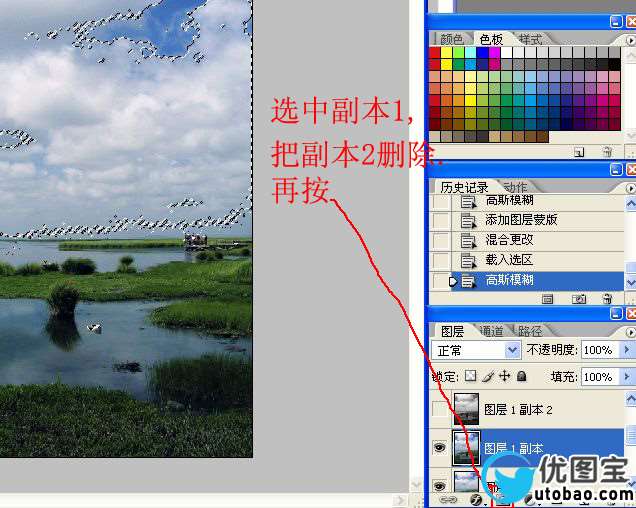Set history brush source at highlighted 高斯模糊
636x508 pixels.
coord(440,280)
